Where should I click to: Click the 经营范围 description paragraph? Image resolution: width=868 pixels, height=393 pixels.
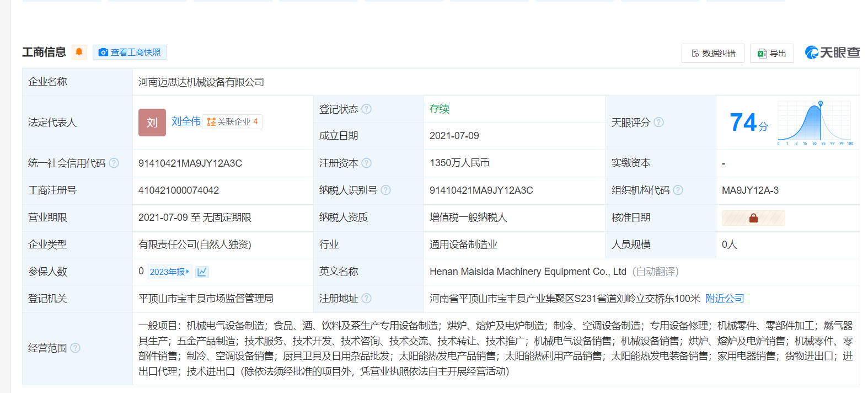point(496,348)
